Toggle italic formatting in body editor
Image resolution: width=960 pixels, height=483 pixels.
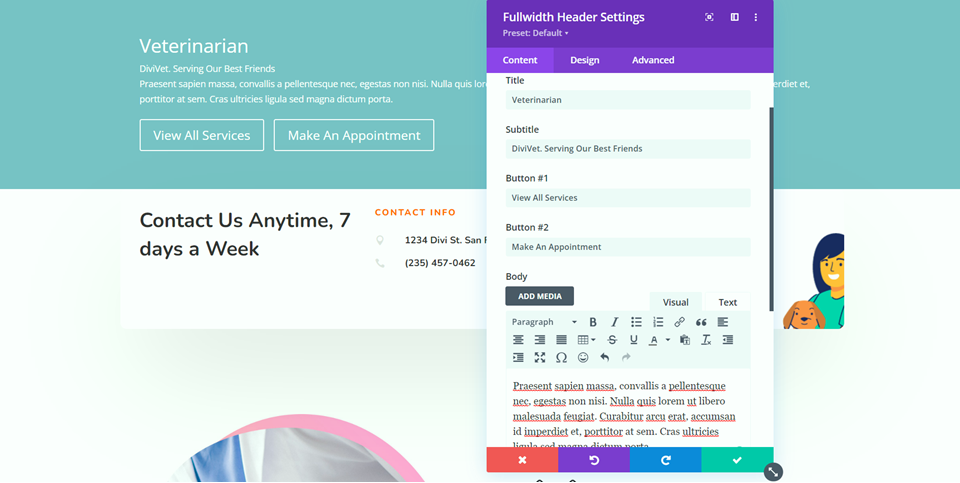coord(615,322)
